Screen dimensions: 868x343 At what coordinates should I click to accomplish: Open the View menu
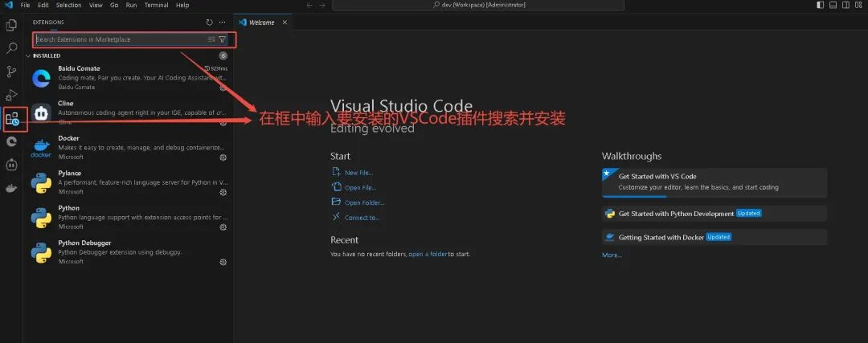tap(96, 5)
